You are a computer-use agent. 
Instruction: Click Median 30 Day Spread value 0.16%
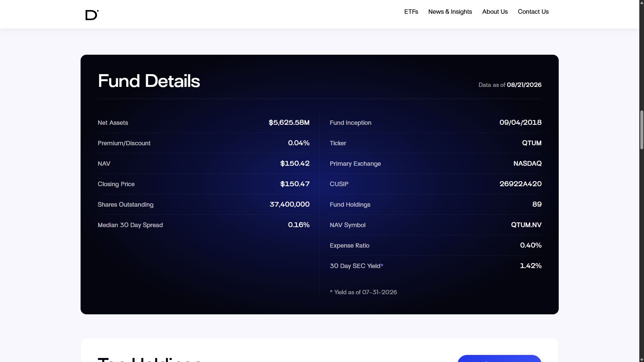(299, 225)
